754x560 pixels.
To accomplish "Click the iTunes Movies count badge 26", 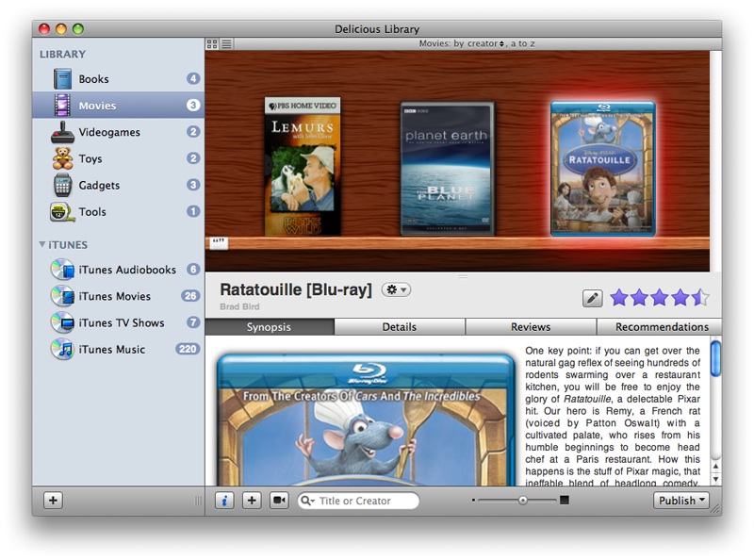I will tap(190, 296).
